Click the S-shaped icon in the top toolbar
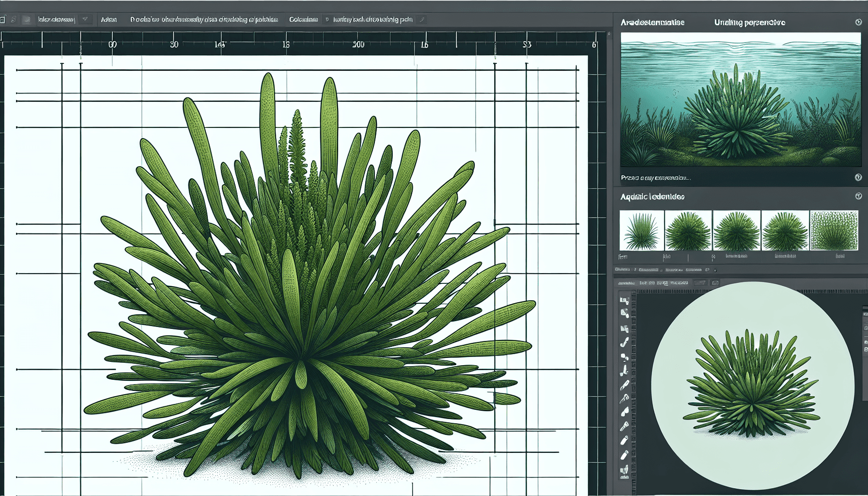Viewport: 868px width, 496px height. coord(14,20)
